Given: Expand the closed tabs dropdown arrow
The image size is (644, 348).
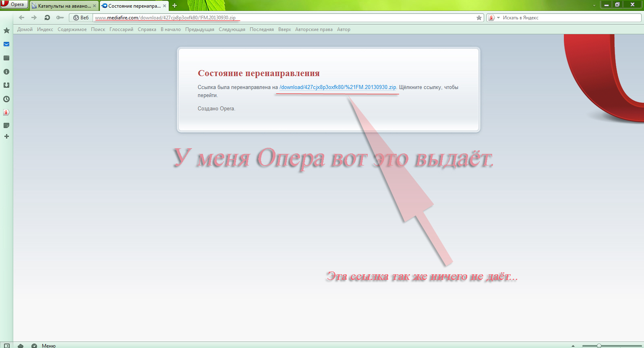Looking at the screenshot, I should pos(594,6).
